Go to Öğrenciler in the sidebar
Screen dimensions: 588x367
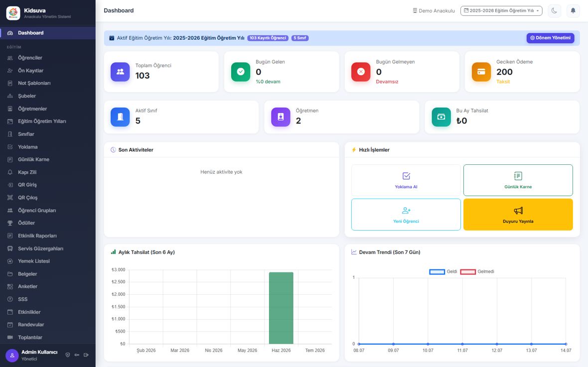[x=48, y=58]
